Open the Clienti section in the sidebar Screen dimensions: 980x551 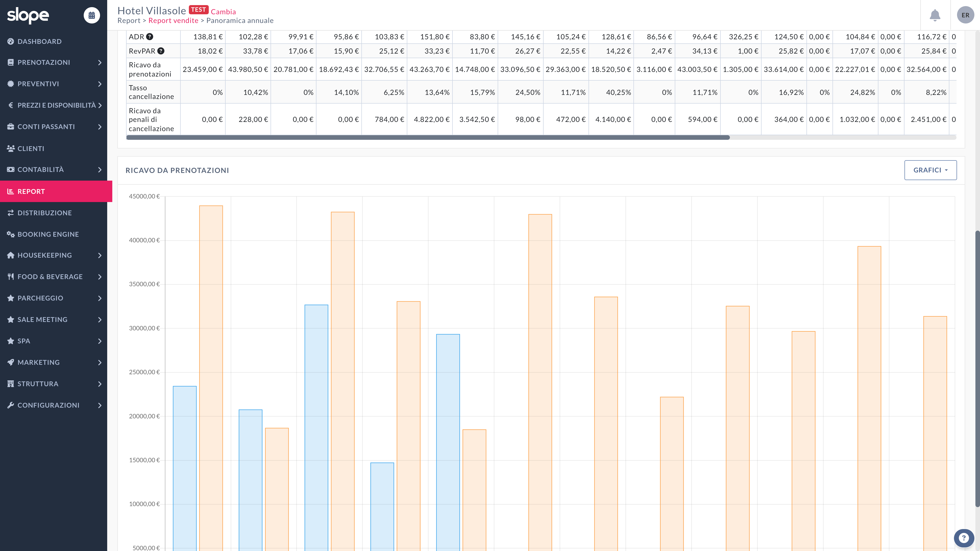pyautogui.click(x=31, y=149)
